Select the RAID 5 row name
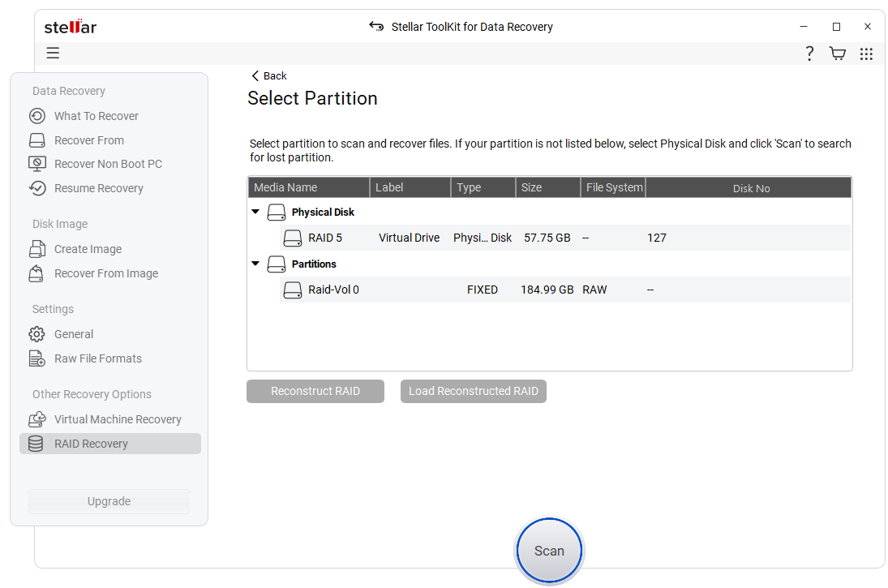888x588 pixels. (325, 238)
